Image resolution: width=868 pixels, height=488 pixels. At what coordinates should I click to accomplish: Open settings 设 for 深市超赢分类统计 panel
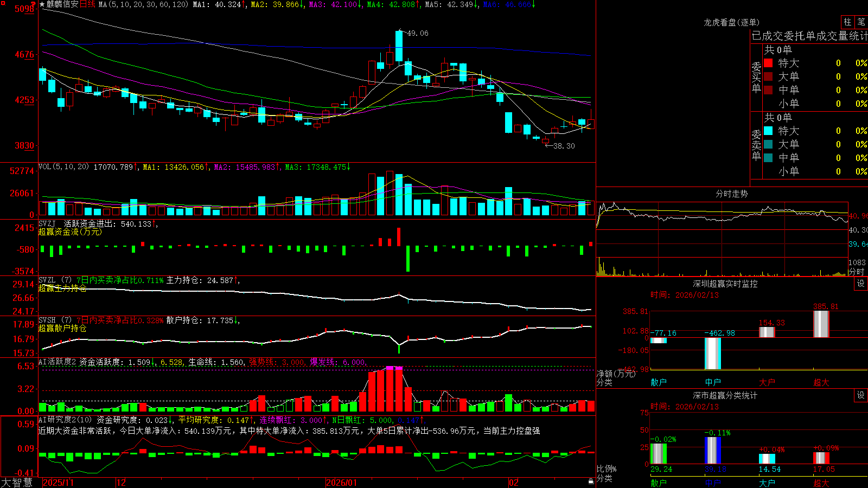tap(861, 395)
